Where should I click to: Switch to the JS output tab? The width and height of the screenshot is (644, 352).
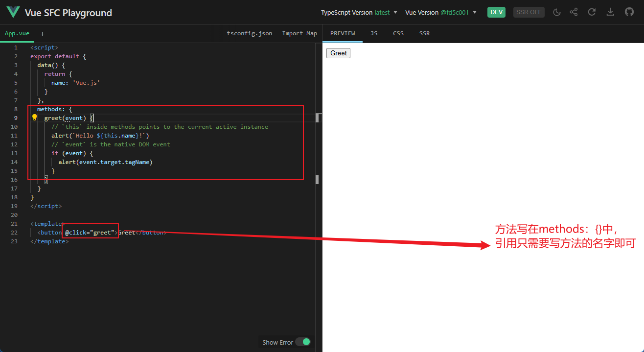[374, 33]
